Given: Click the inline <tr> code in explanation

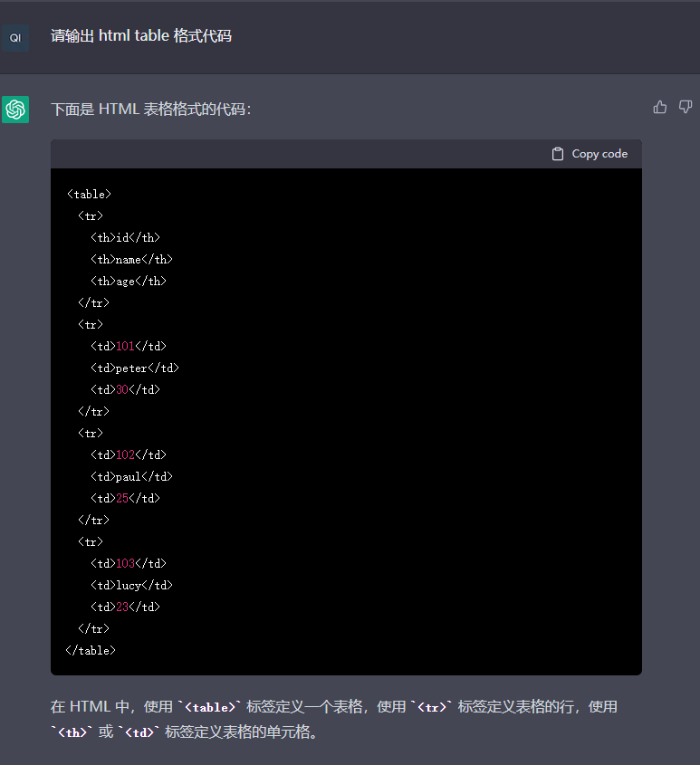Looking at the screenshot, I should tap(432, 707).
